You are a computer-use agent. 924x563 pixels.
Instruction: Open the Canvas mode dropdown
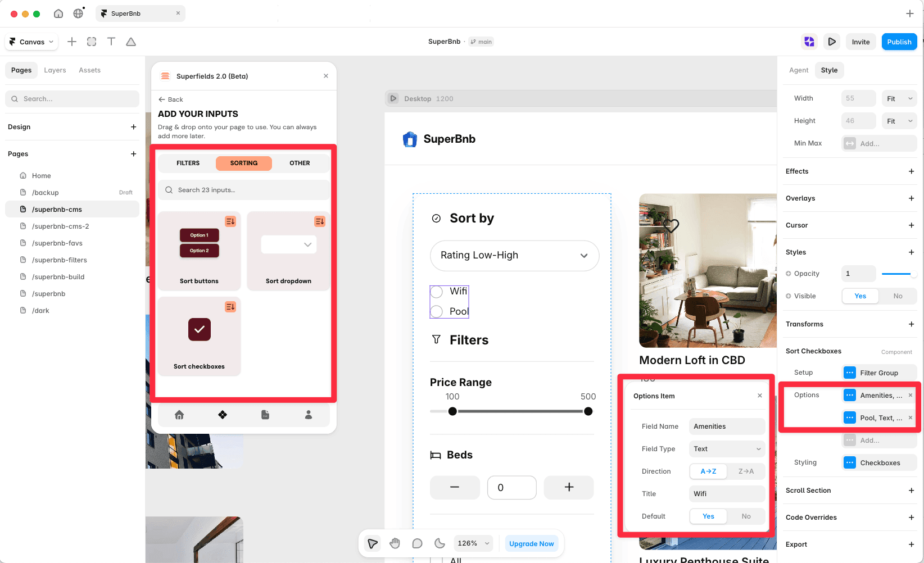(31, 42)
